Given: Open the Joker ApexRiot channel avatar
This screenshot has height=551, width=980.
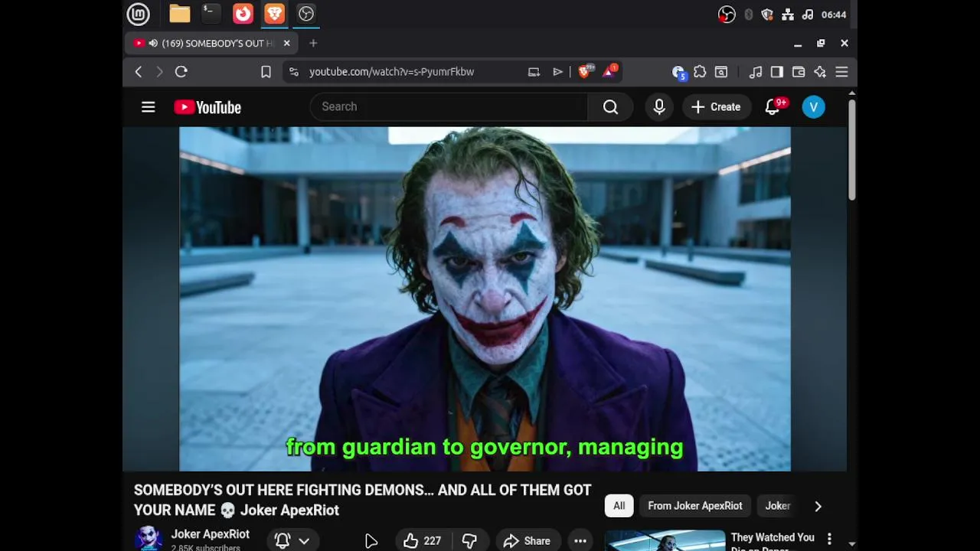Looking at the screenshot, I should (149, 539).
